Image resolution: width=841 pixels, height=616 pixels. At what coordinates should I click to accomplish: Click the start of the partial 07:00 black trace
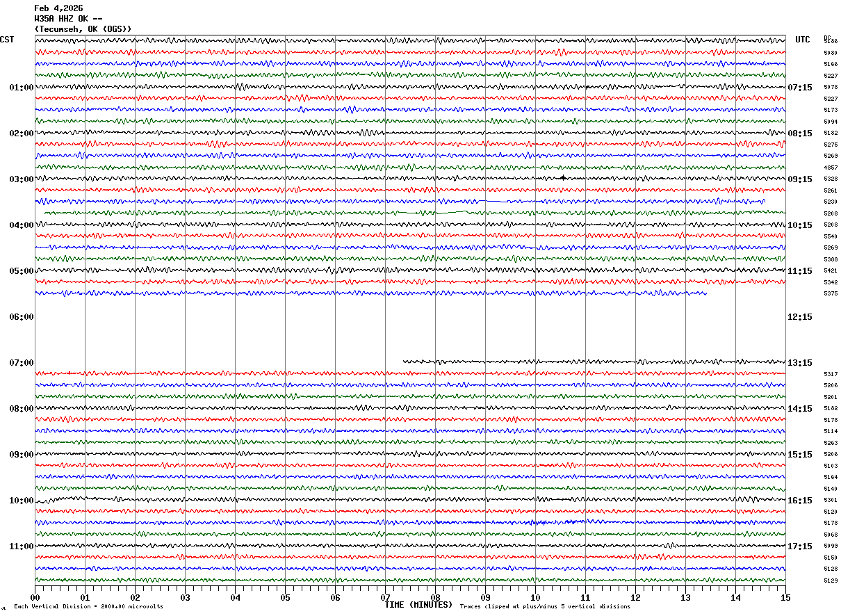(404, 361)
